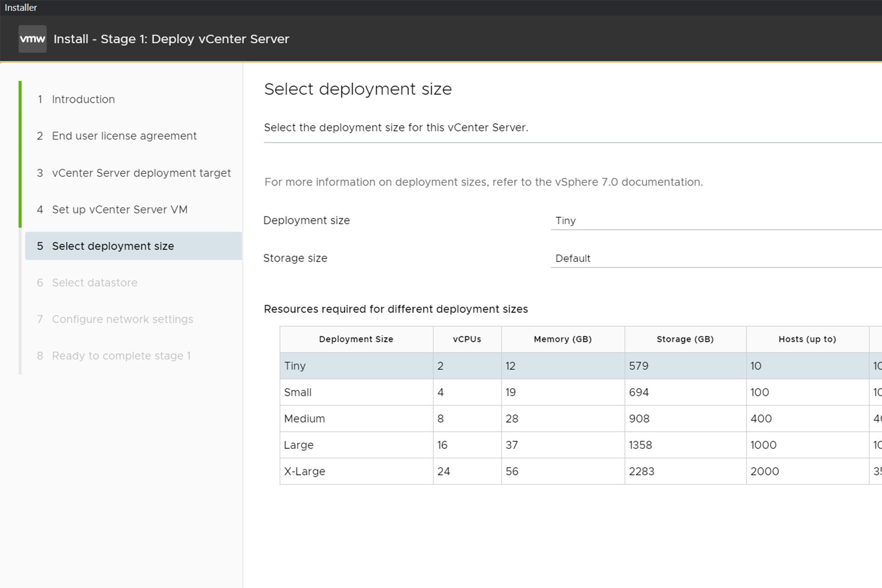
Task: Click Medium memory value 28
Action: (512, 418)
